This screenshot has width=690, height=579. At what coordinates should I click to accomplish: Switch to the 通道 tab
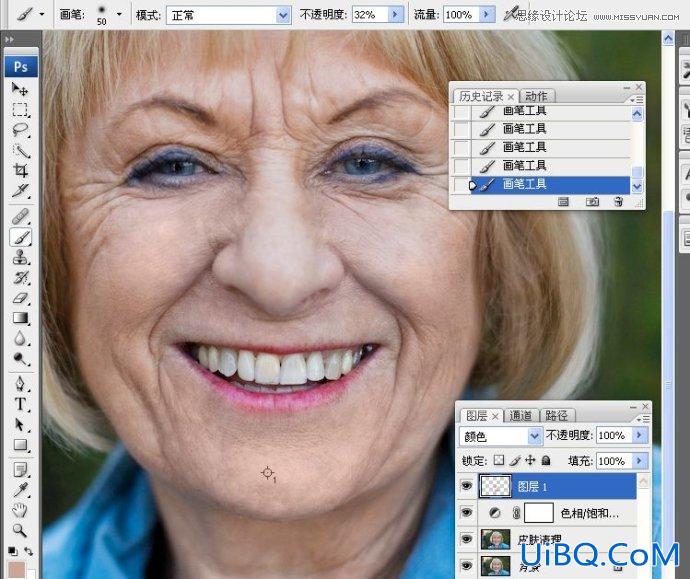point(521,415)
